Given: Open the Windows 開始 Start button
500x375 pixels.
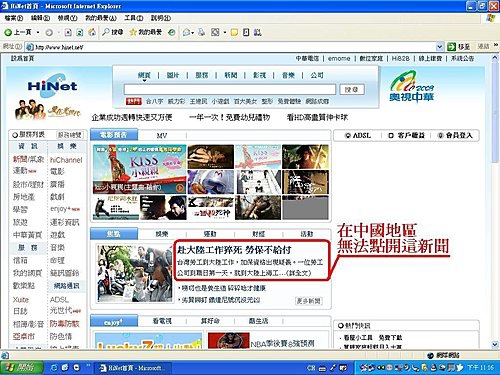Looking at the screenshot, I should tap(22, 368).
